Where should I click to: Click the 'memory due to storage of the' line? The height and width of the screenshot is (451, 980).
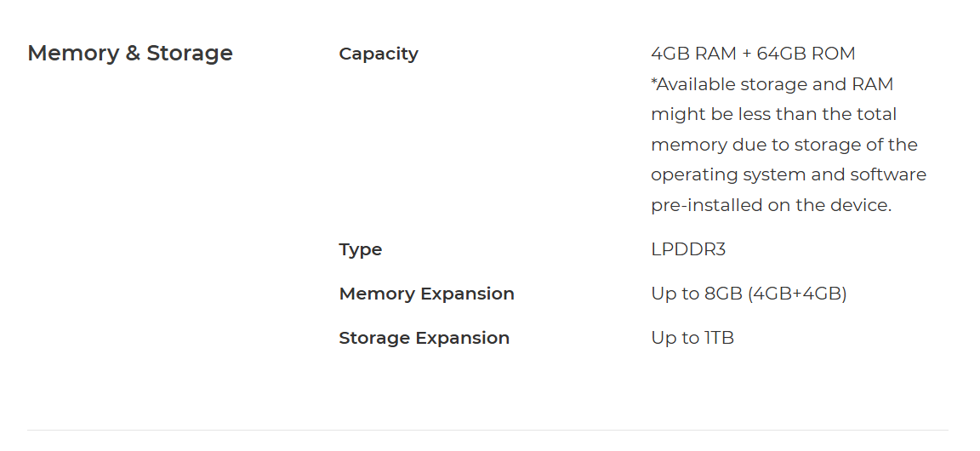(x=783, y=146)
